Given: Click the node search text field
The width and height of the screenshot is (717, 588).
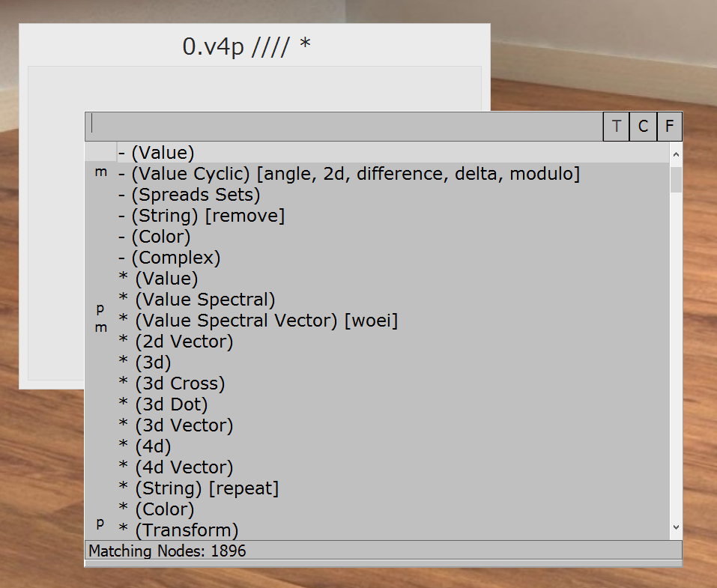Looking at the screenshot, I should click(345, 125).
